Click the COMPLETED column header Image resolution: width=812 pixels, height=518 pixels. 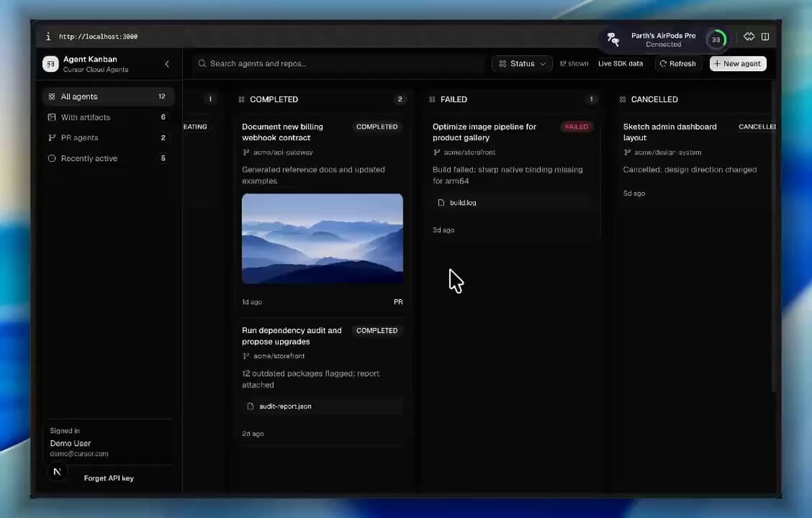pyautogui.click(x=274, y=100)
